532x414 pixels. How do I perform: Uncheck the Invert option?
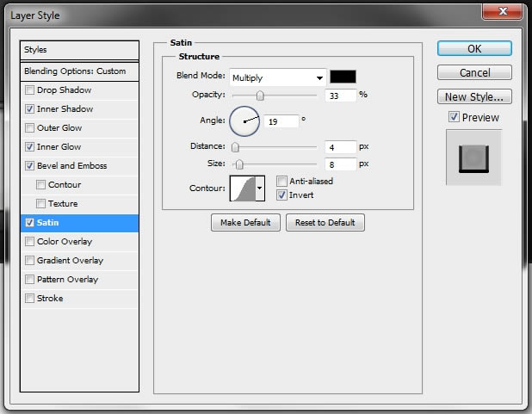(x=282, y=195)
